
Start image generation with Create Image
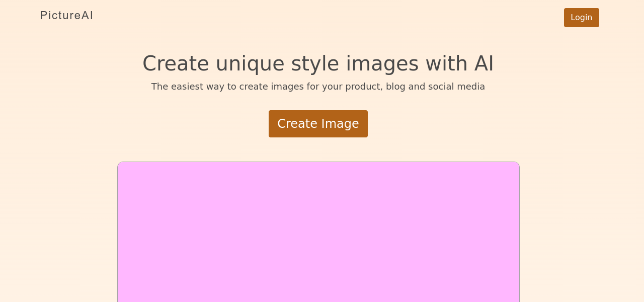pyautogui.click(x=318, y=124)
